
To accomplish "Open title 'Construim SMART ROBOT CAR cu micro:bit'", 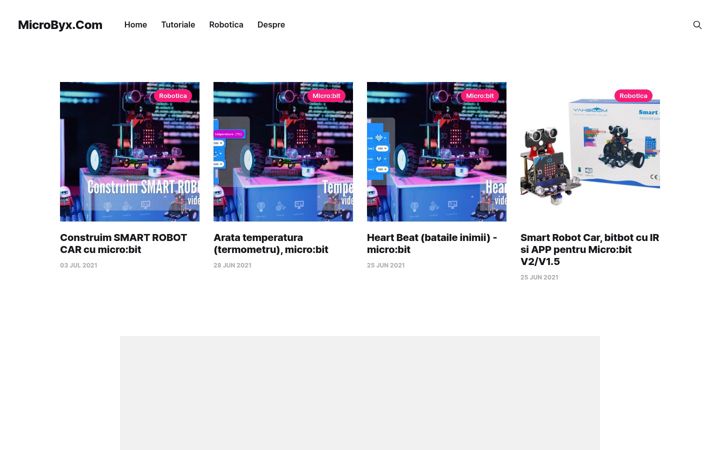I will (124, 243).
